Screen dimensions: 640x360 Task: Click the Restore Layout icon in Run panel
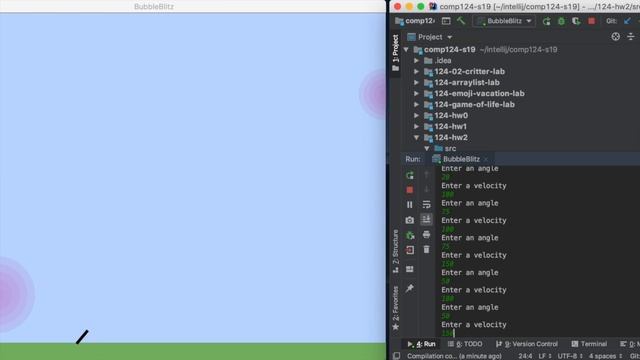click(x=410, y=269)
